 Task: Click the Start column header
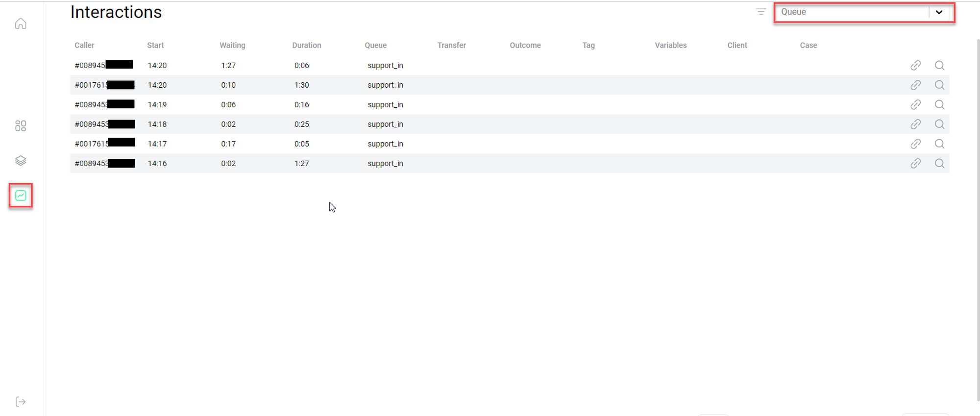tap(155, 45)
